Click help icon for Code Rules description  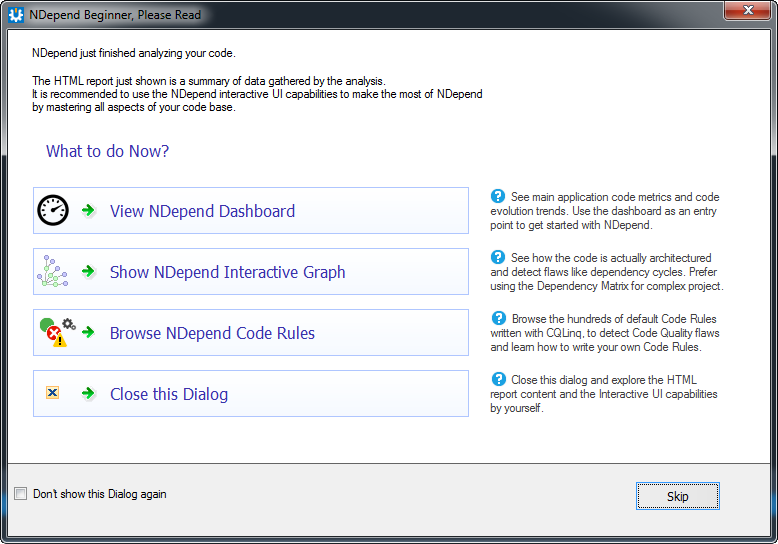pyautogui.click(x=498, y=318)
